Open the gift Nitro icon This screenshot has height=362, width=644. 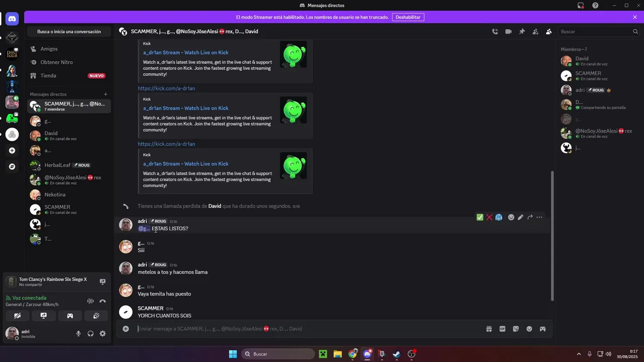pos(489,329)
